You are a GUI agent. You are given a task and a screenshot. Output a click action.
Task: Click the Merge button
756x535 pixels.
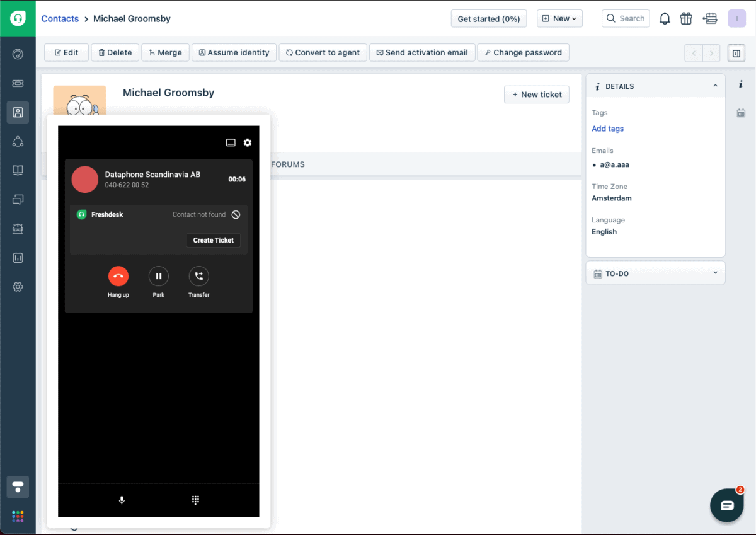tap(165, 53)
